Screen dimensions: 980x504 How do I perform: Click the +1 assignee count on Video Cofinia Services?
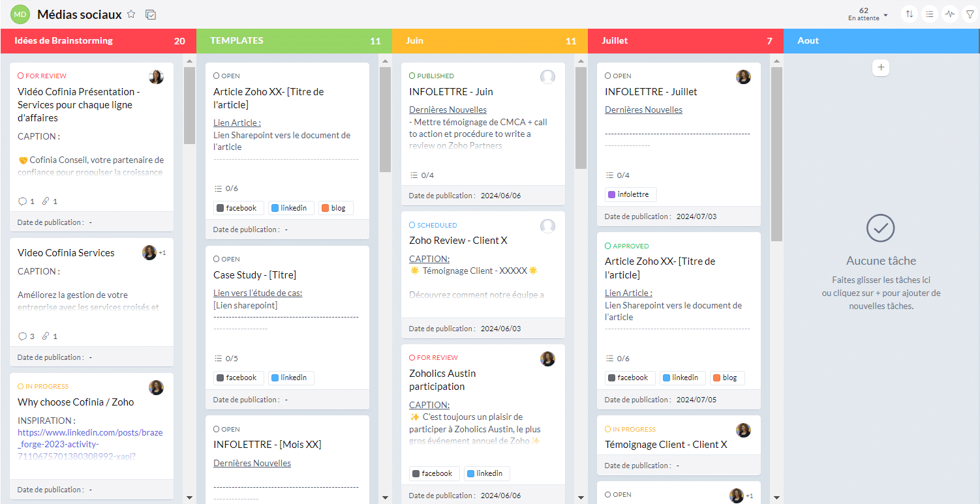[162, 253]
